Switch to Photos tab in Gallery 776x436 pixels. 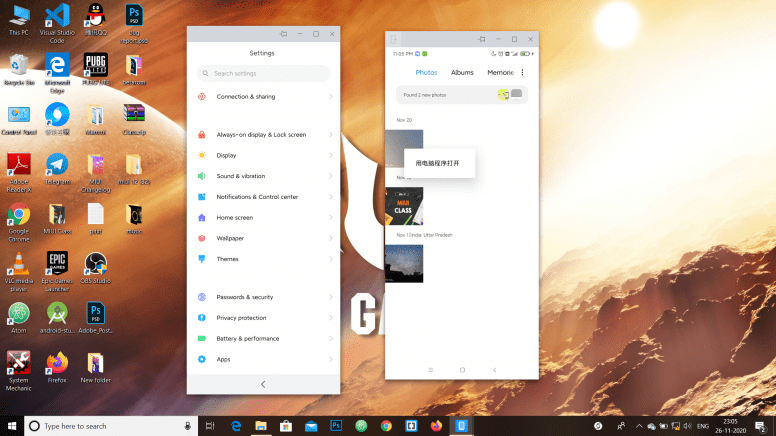pos(426,72)
